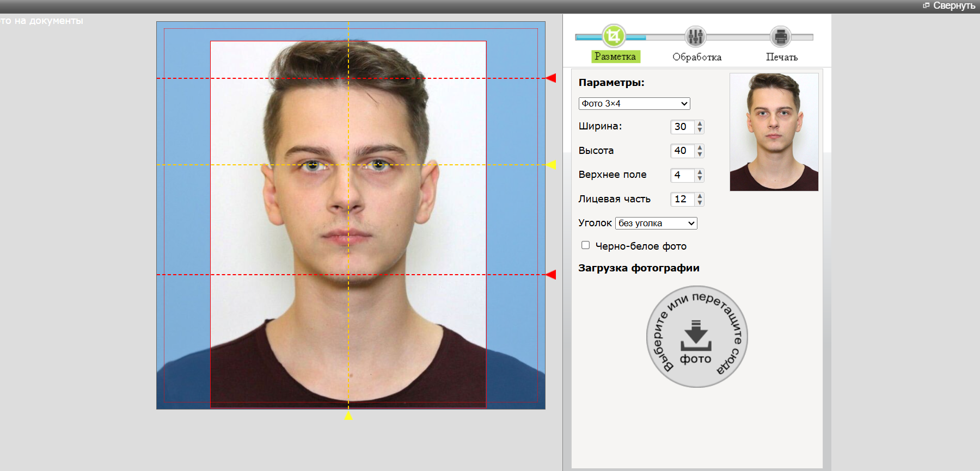Increase Ширина value with up arrow
The width and height of the screenshot is (980, 471).
[700, 123]
